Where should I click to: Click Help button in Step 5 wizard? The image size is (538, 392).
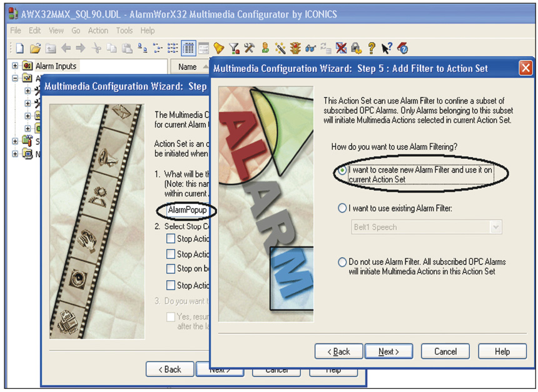502,351
